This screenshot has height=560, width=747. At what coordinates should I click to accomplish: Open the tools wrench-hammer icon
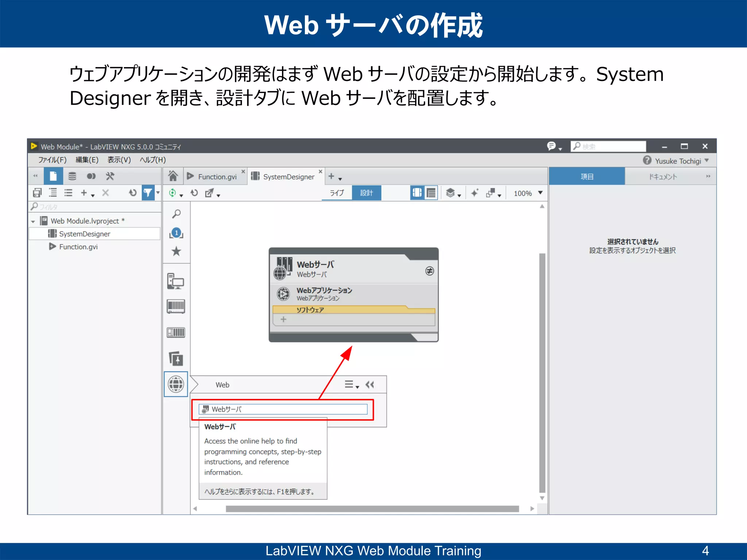click(110, 176)
